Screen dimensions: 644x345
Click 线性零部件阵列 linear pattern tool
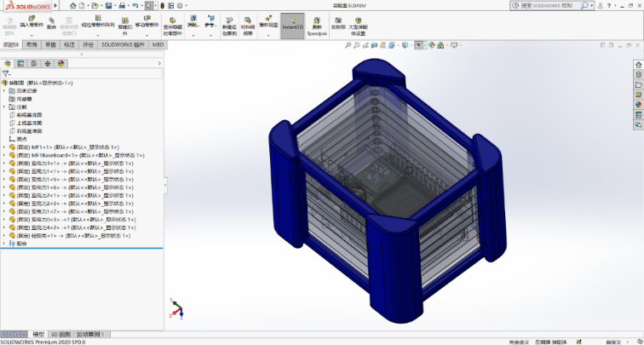click(98, 22)
